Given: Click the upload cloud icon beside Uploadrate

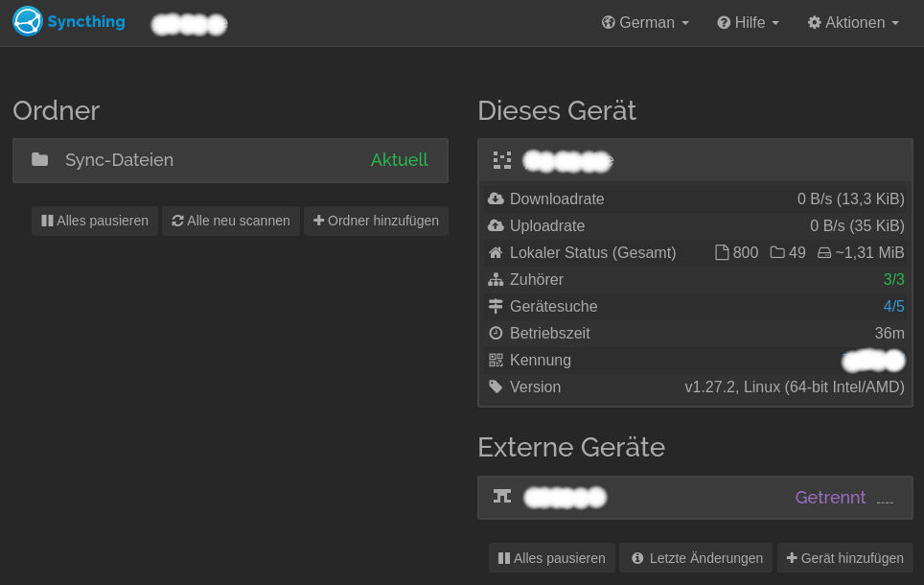Looking at the screenshot, I should [x=496, y=226].
